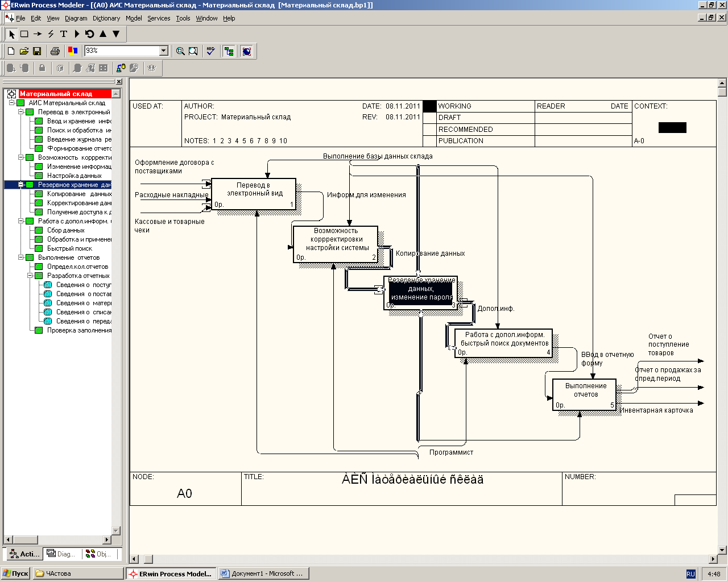Viewport: 728px width, 582px height.
Task: Select the Squiggle lightning tool
Action: [x=51, y=34]
